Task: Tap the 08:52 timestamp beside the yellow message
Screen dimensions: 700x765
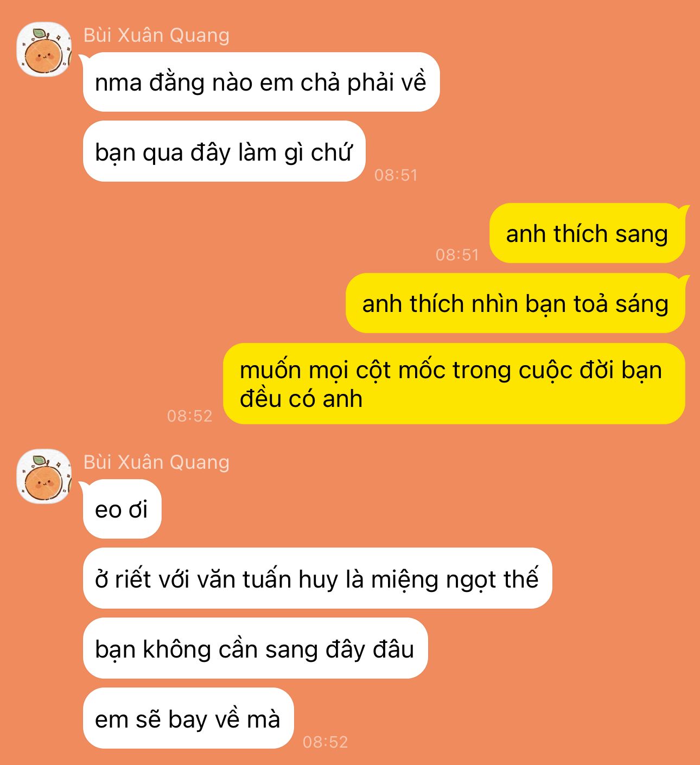Action: coord(190,416)
